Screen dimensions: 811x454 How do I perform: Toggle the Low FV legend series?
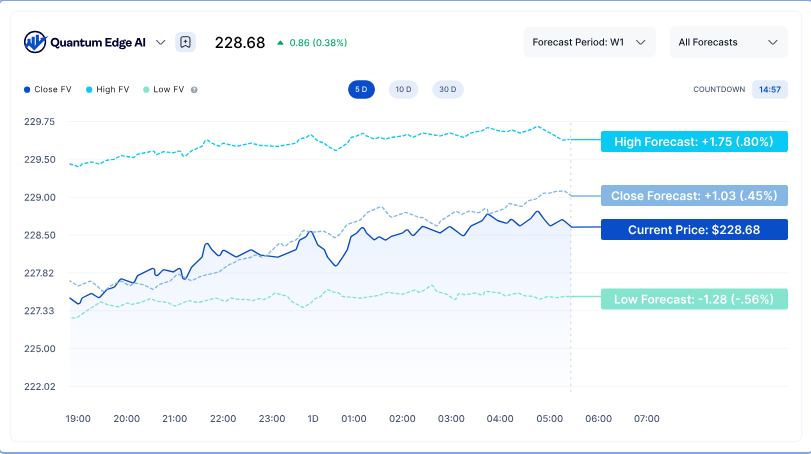coord(165,90)
